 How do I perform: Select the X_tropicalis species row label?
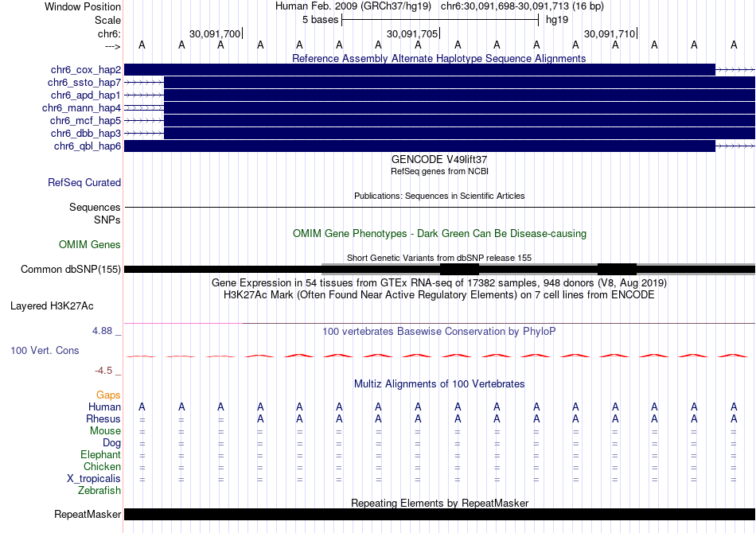(x=94, y=479)
